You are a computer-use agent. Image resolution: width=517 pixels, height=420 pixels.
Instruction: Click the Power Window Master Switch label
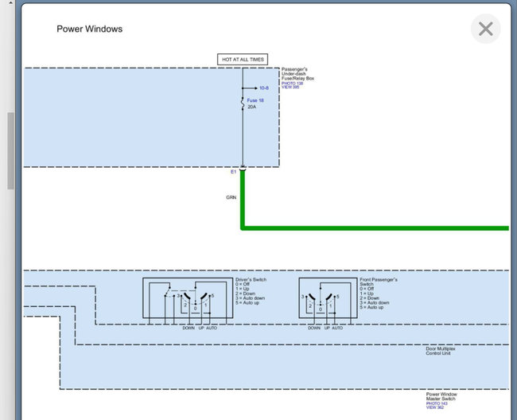pyautogui.click(x=441, y=396)
